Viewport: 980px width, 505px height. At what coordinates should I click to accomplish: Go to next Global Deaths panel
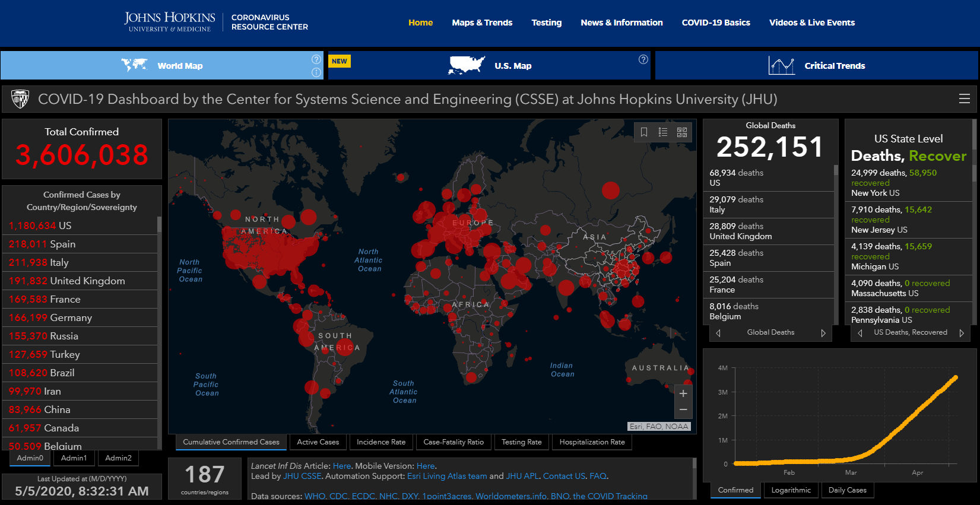pyautogui.click(x=823, y=333)
